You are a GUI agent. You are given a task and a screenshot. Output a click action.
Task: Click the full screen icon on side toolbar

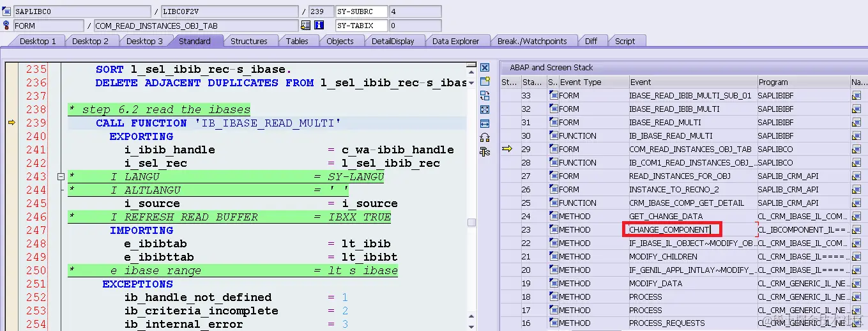click(485, 110)
